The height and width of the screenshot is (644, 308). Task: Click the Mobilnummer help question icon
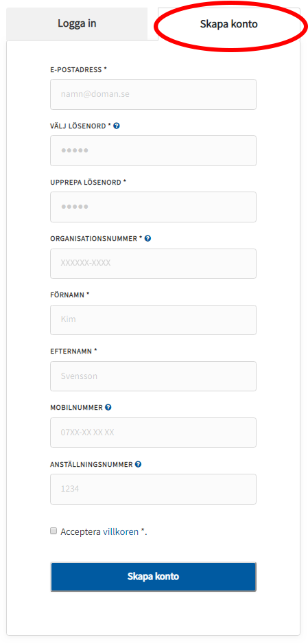point(108,407)
